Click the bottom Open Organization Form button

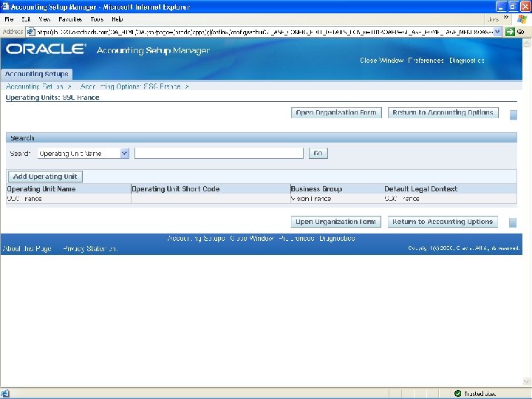coord(336,222)
